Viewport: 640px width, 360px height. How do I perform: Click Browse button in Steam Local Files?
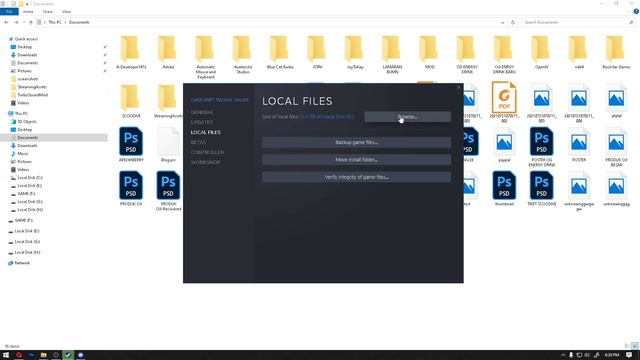(x=407, y=117)
